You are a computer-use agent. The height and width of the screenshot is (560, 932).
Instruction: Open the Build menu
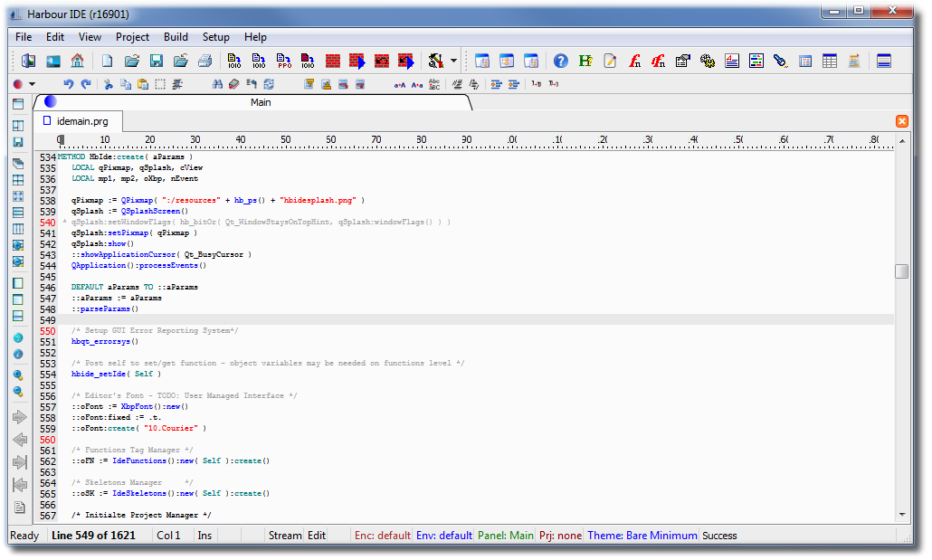point(176,37)
